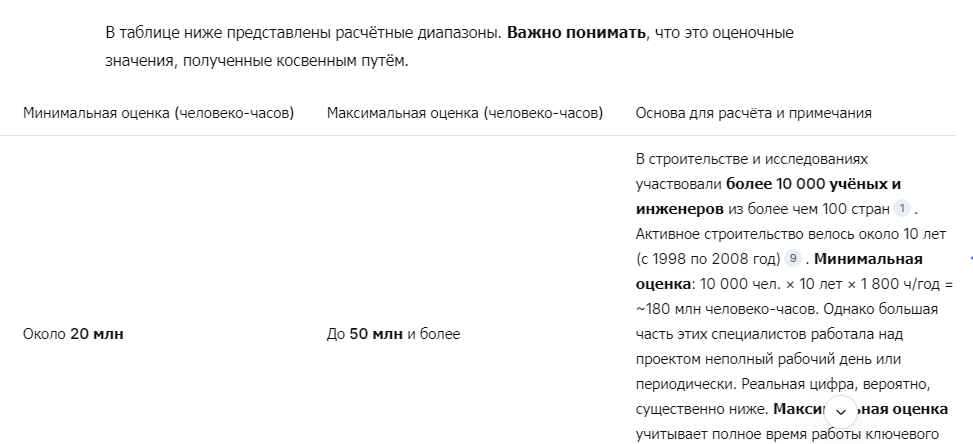
Task: Click intro text 'В таблице ниже представлены'
Action: tap(218, 32)
